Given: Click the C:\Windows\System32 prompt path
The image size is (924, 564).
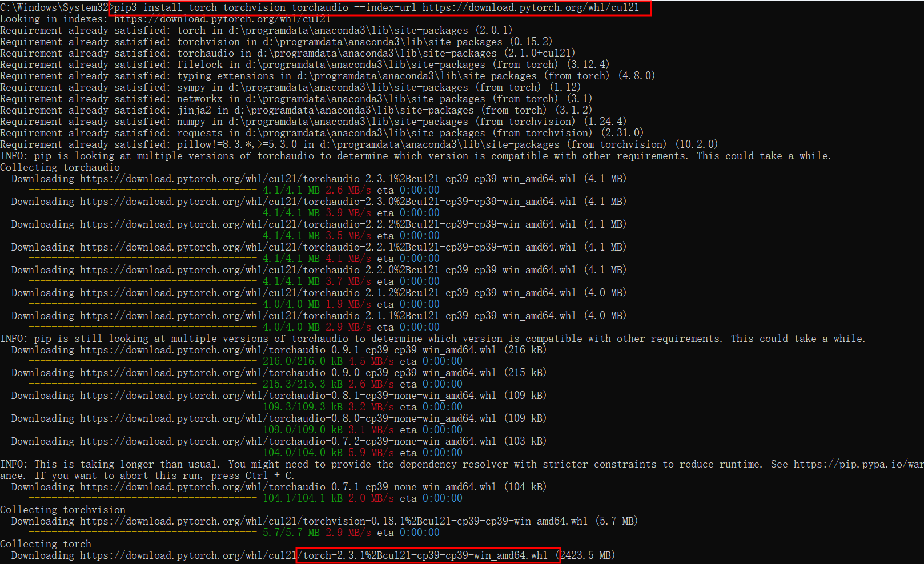Looking at the screenshot, I should click(x=54, y=7).
